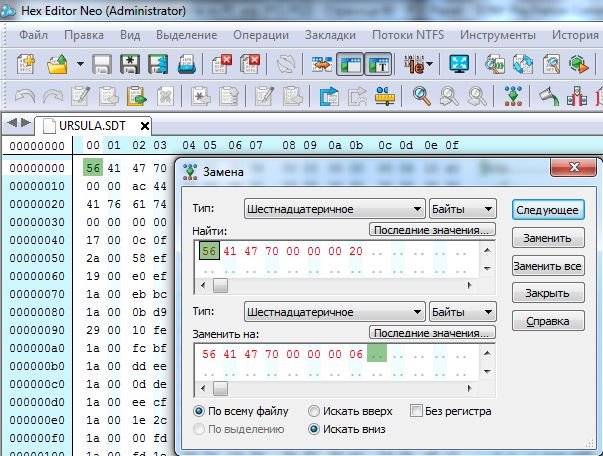Click the Fill bucket icon
Screen dimensions: 603x456
[x=548, y=96]
